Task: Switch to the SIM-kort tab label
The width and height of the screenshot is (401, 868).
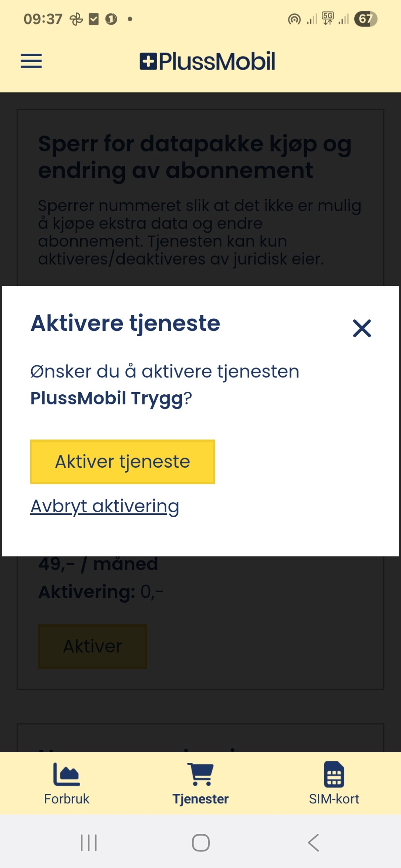Action: pyautogui.click(x=334, y=799)
